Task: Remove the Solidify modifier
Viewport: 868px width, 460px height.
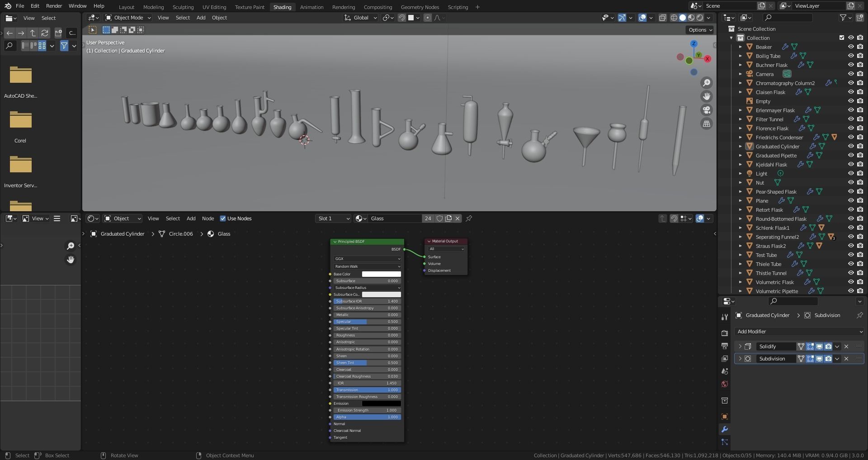Action: (846, 346)
